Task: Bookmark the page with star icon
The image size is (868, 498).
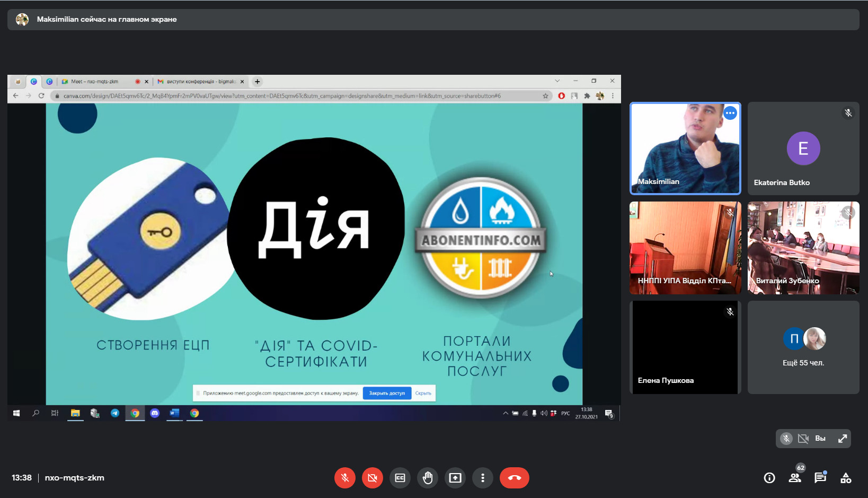Action: click(545, 96)
